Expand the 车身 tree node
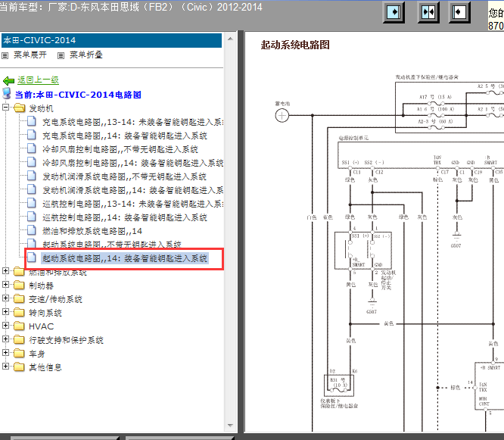Viewport: 504px width, 440px height. pos(5,352)
